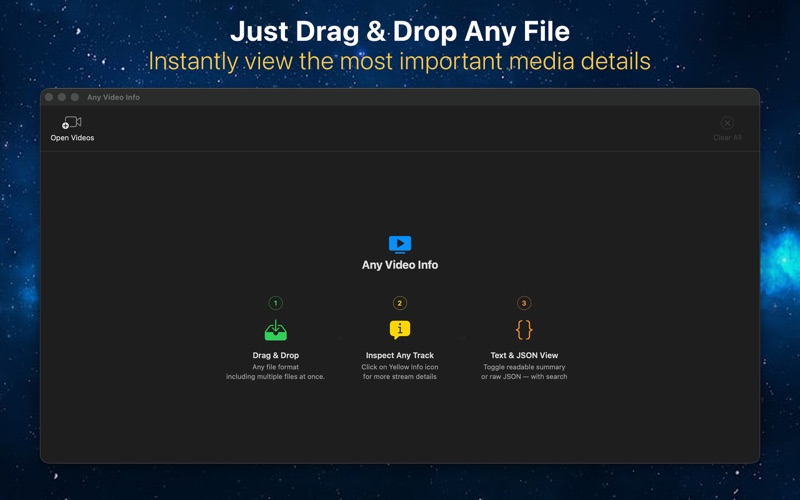Click 'Any file format' description text
The image size is (800, 500).
coord(276,367)
